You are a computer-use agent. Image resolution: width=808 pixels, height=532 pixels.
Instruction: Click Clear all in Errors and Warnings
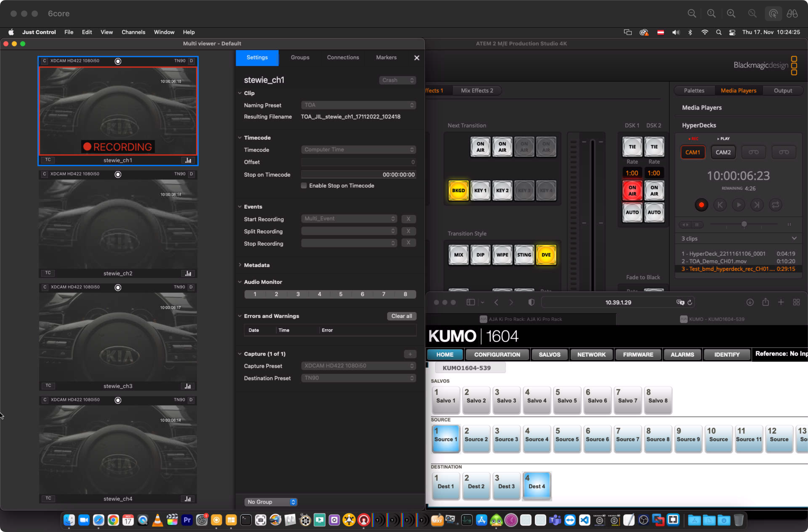(401, 316)
